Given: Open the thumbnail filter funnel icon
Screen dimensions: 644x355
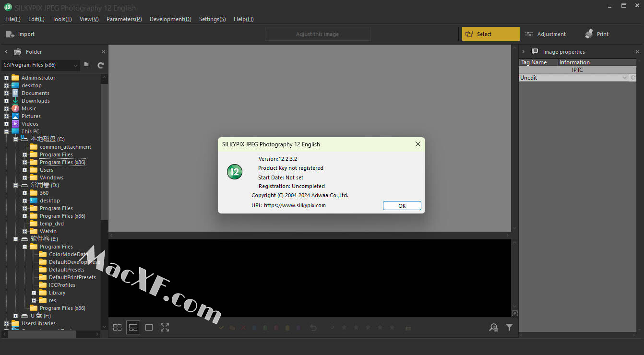Looking at the screenshot, I should click(x=509, y=328).
